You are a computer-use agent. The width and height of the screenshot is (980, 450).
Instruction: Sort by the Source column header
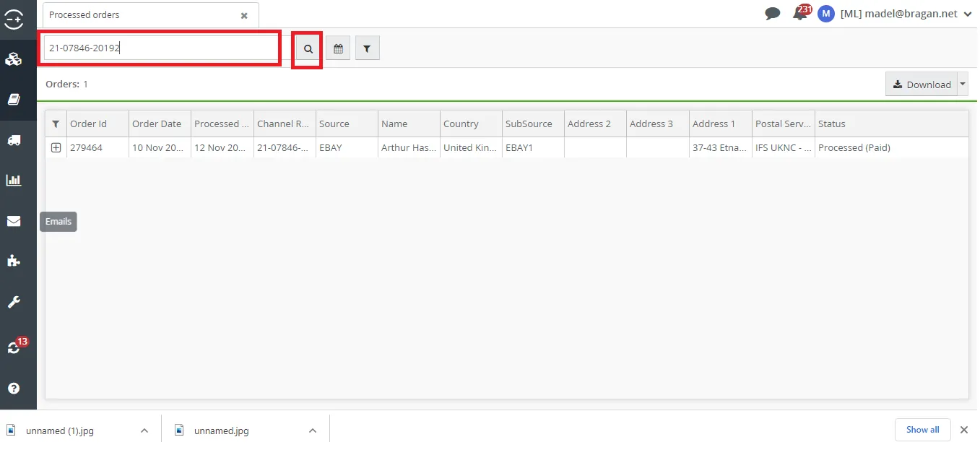coord(347,124)
